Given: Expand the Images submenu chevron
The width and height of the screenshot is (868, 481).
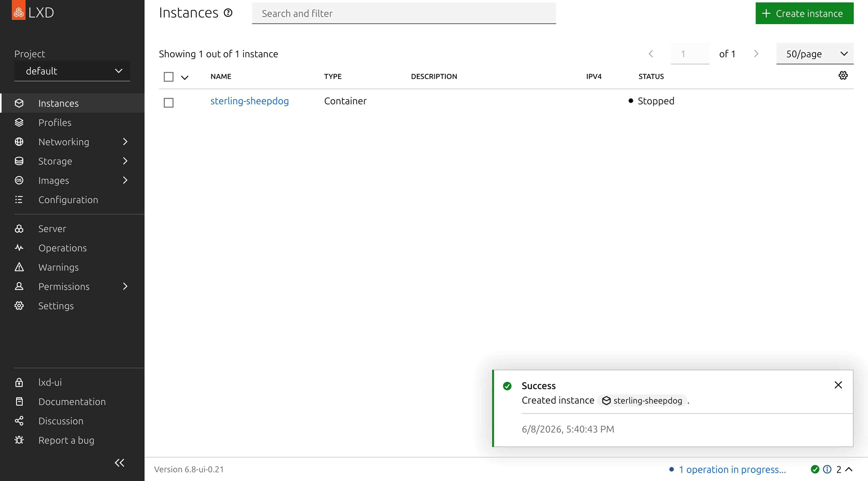Looking at the screenshot, I should [125, 180].
